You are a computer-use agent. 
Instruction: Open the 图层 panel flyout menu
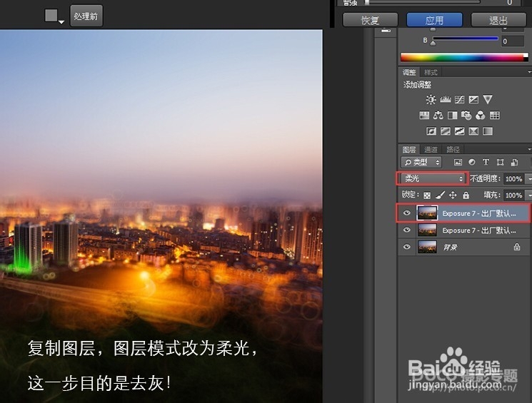(529, 149)
